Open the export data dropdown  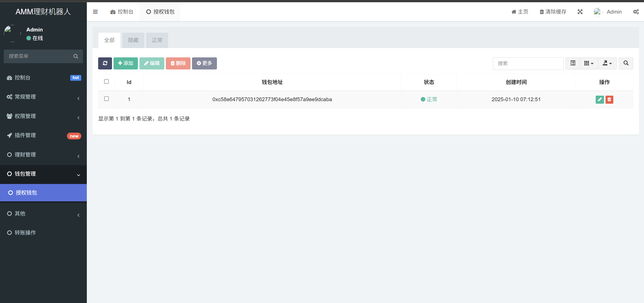pyautogui.click(x=607, y=63)
